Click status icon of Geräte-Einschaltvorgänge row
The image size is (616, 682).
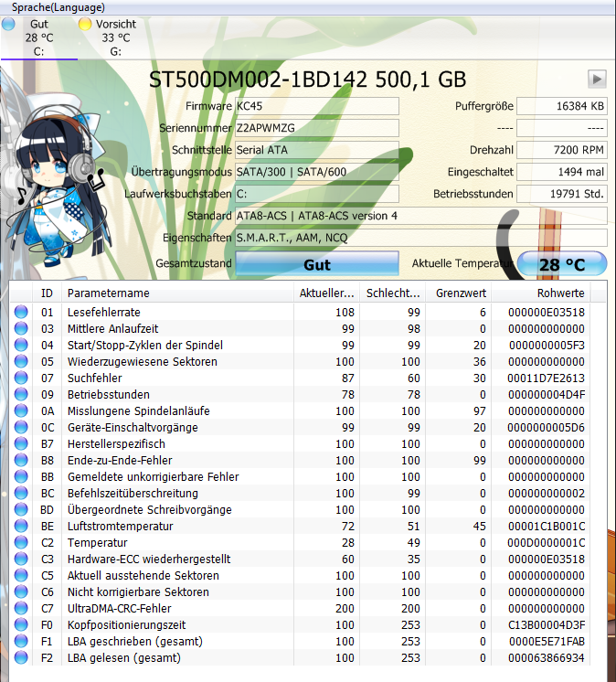[21, 427]
